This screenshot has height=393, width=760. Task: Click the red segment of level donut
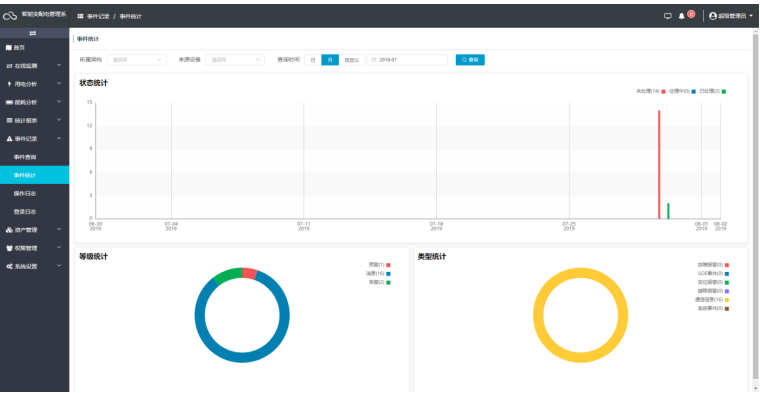click(249, 273)
